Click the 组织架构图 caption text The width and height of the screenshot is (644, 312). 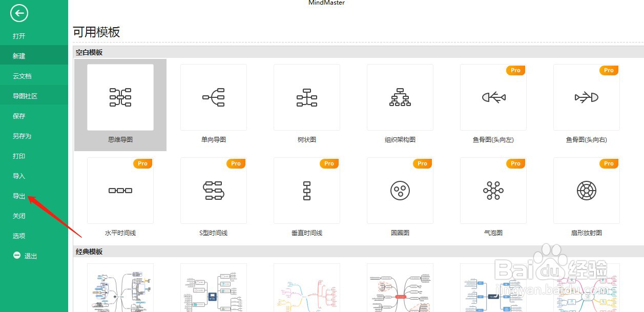pos(400,139)
